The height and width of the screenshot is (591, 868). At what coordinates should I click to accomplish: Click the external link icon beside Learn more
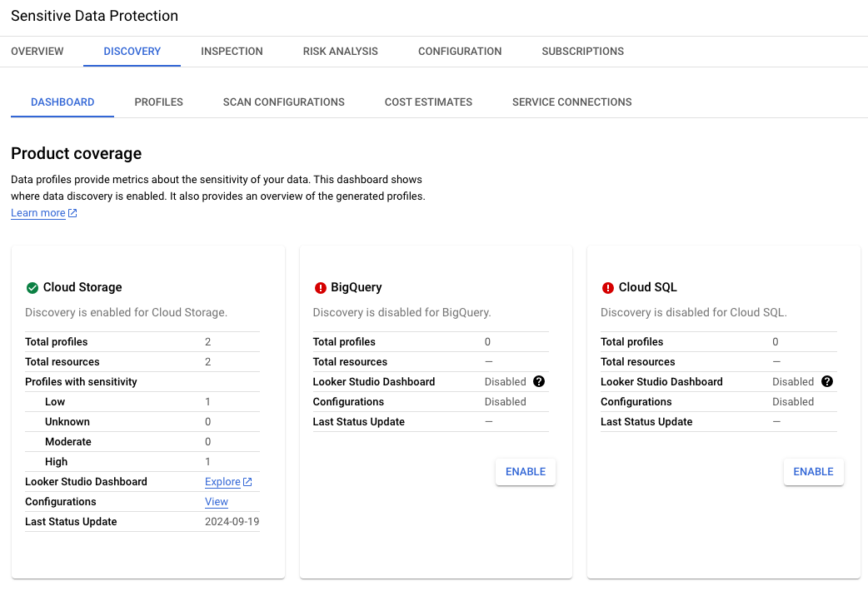72,213
